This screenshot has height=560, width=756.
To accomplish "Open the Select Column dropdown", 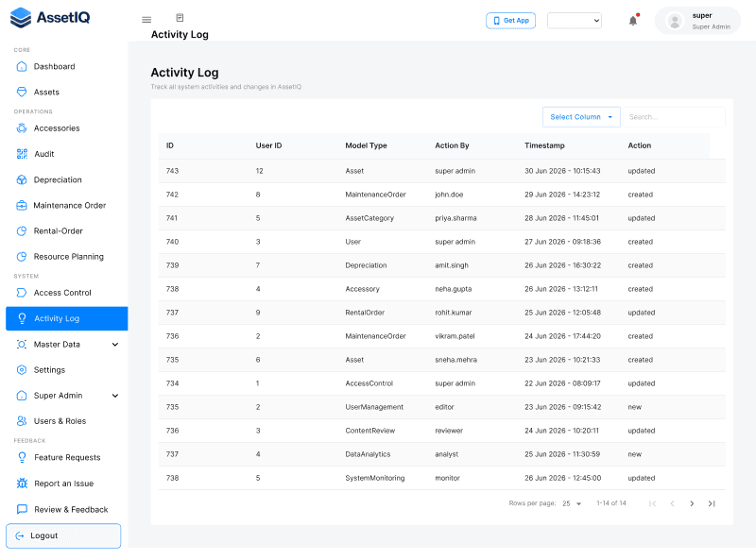I will (581, 117).
